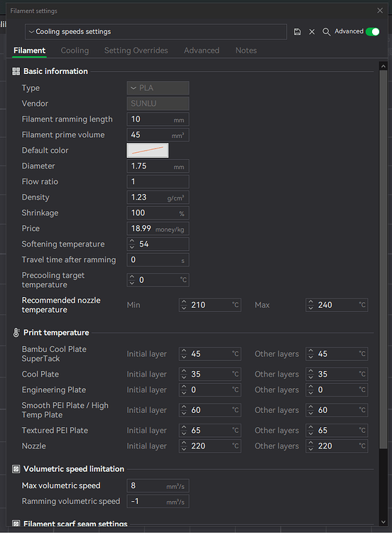Click the Vendor SUNLU field
The height and width of the screenshot is (533, 392).
pyautogui.click(x=158, y=104)
